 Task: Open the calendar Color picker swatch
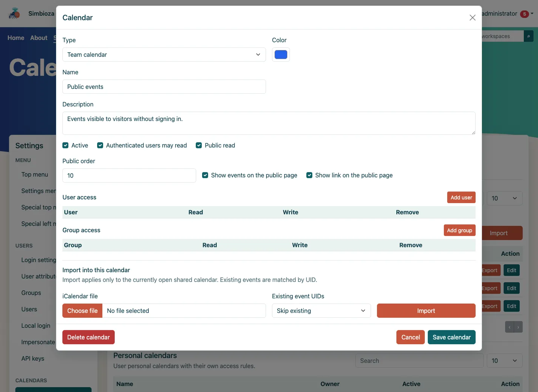tap(281, 55)
